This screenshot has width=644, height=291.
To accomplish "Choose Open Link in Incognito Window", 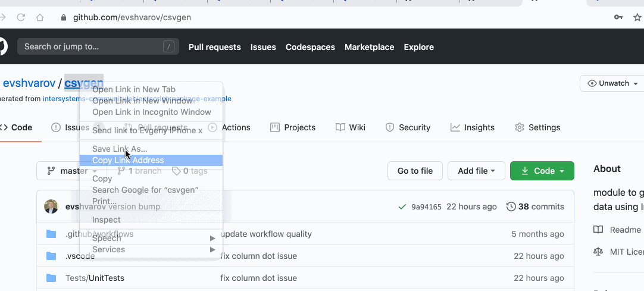I will click(x=151, y=112).
